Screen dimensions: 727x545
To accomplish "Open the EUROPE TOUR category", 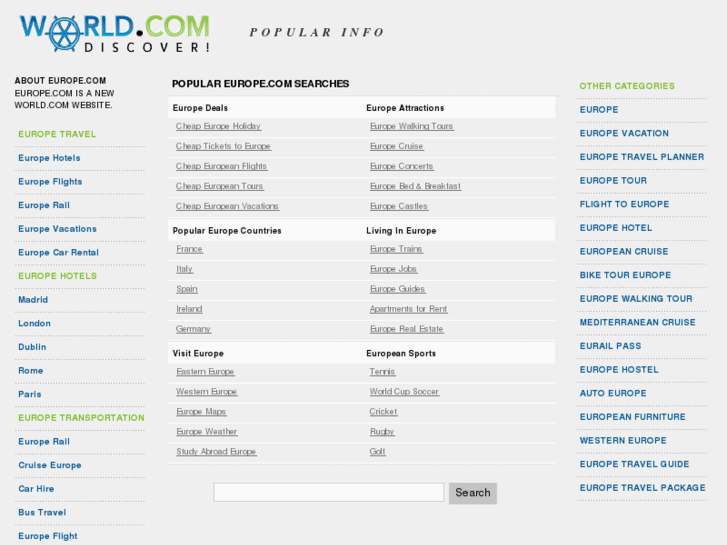I will (613, 181).
